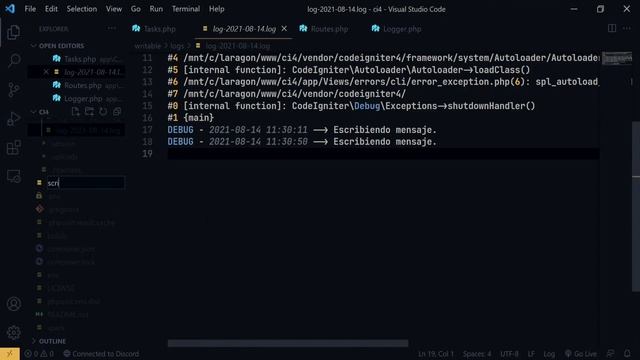Click the vertical scrollbar of editor
This screenshot has width=640, height=360.
[x=636, y=206]
